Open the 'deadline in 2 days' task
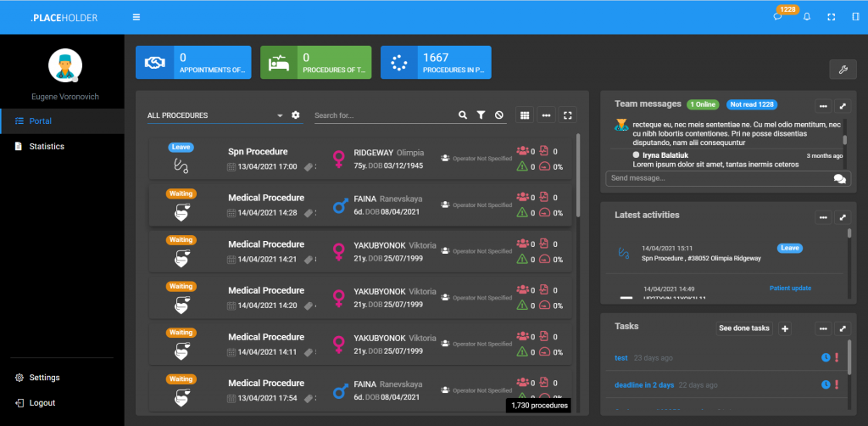 [644, 385]
